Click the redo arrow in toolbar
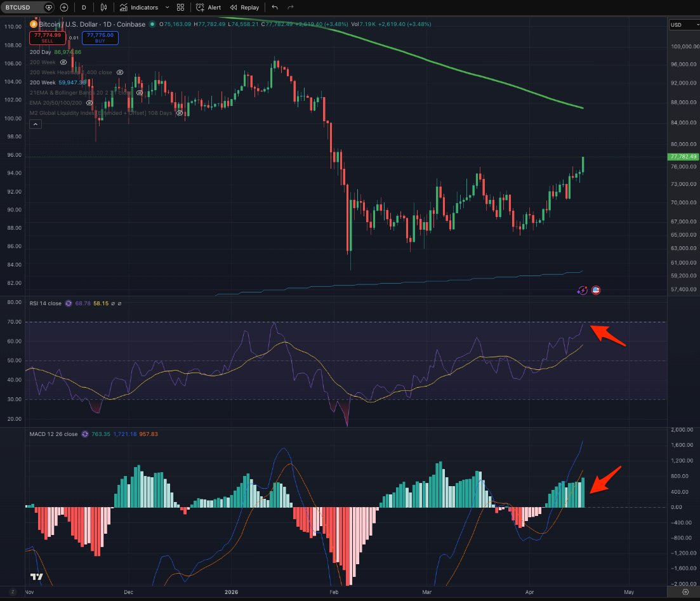Viewport: 700px width, 601px height. tap(291, 7)
